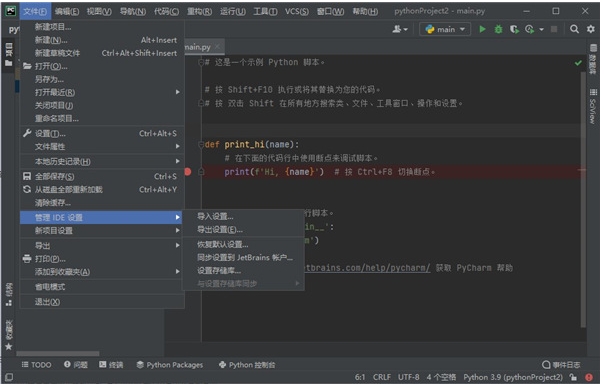Open the profiler run icon

530,29
